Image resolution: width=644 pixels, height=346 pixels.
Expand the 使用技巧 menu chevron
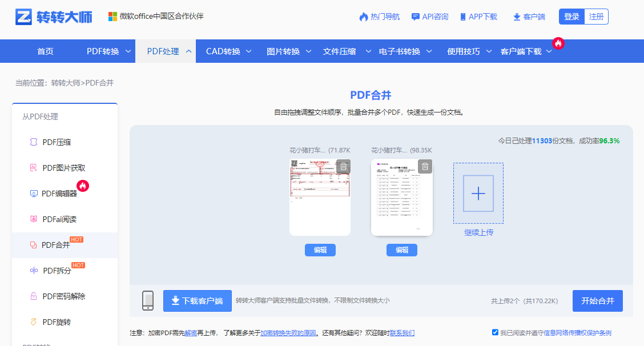489,51
